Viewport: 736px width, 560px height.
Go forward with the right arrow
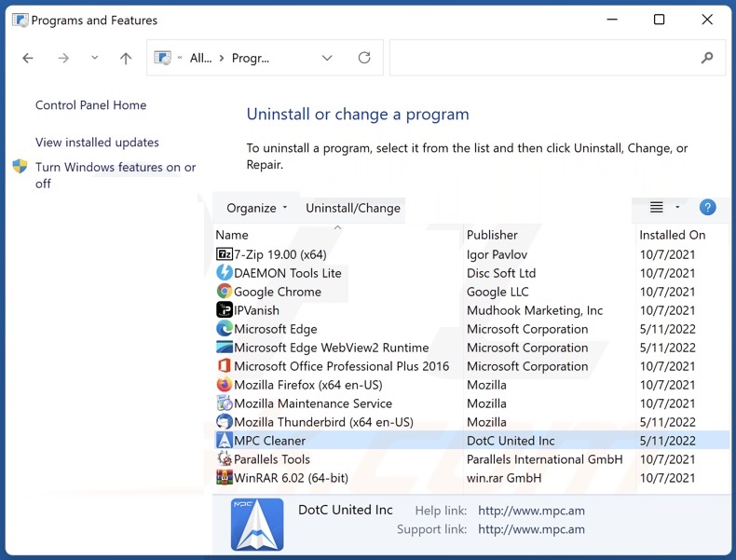[63, 58]
